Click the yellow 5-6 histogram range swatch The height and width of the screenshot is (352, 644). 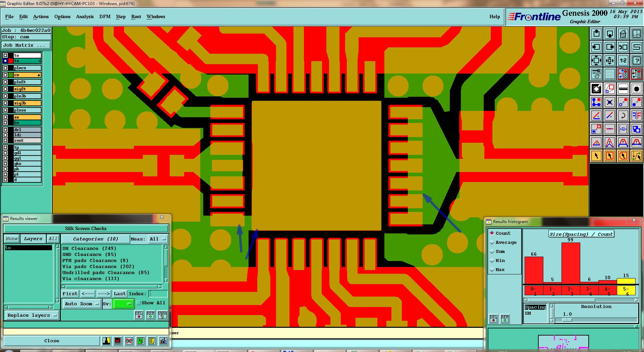pyautogui.click(x=626, y=291)
